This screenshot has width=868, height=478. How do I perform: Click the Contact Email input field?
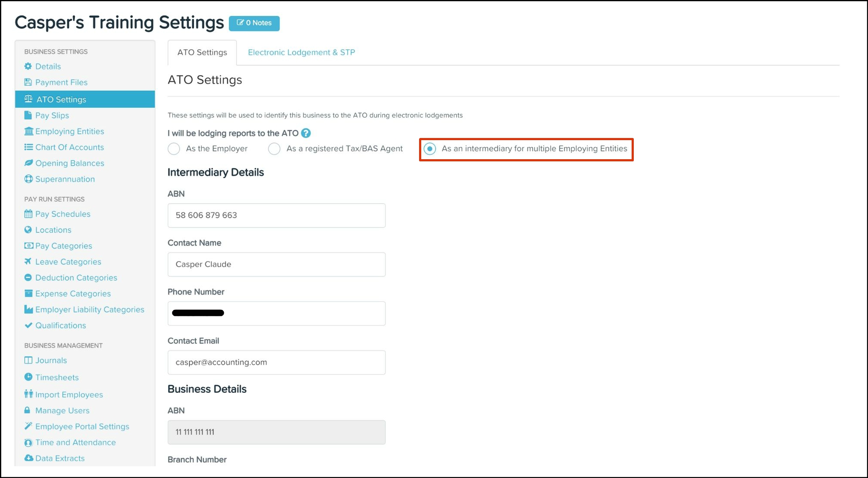coord(276,363)
